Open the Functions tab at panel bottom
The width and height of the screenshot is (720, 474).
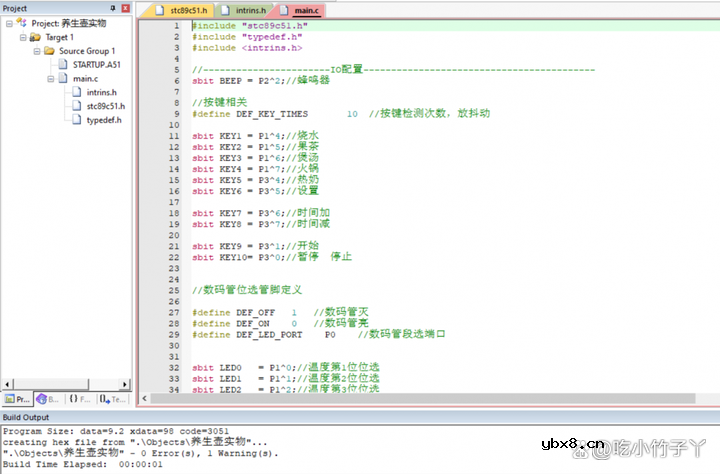point(79,399)
